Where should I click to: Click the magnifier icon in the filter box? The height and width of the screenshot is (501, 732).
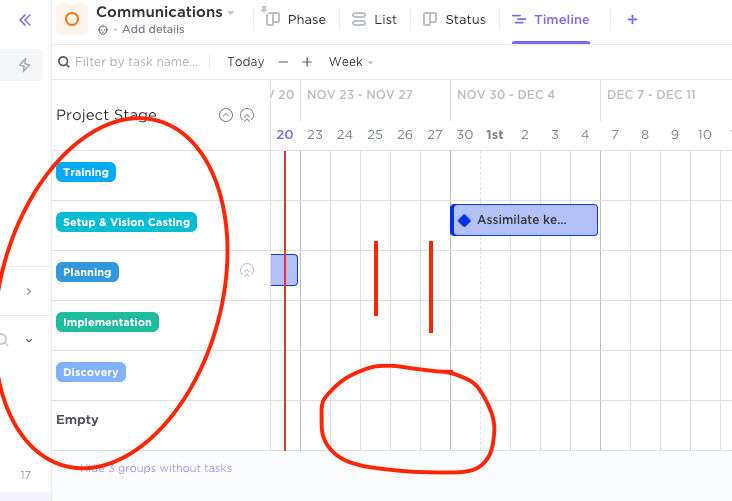click(64, 62)
